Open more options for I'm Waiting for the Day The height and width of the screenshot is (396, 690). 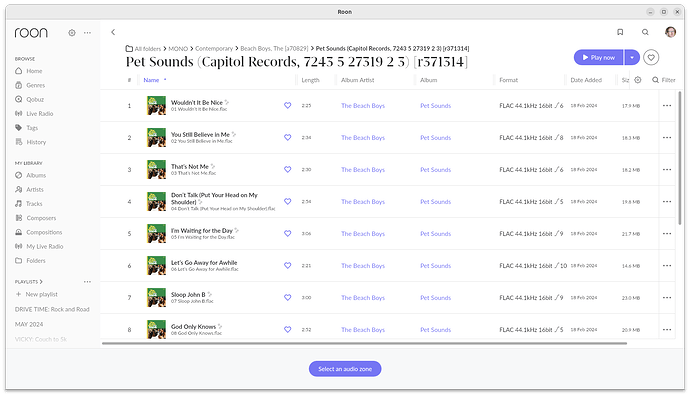coord(667,234)
